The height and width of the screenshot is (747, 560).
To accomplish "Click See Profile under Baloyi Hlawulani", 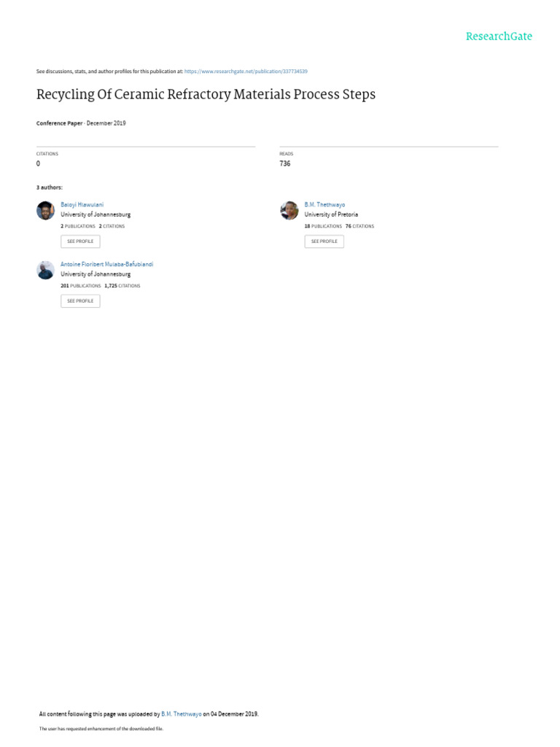I will point(80,241).
